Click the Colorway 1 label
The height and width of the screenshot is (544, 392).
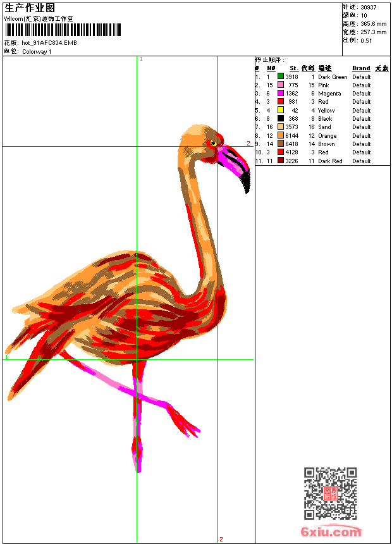pyautogui.click(x=37, y=52)
